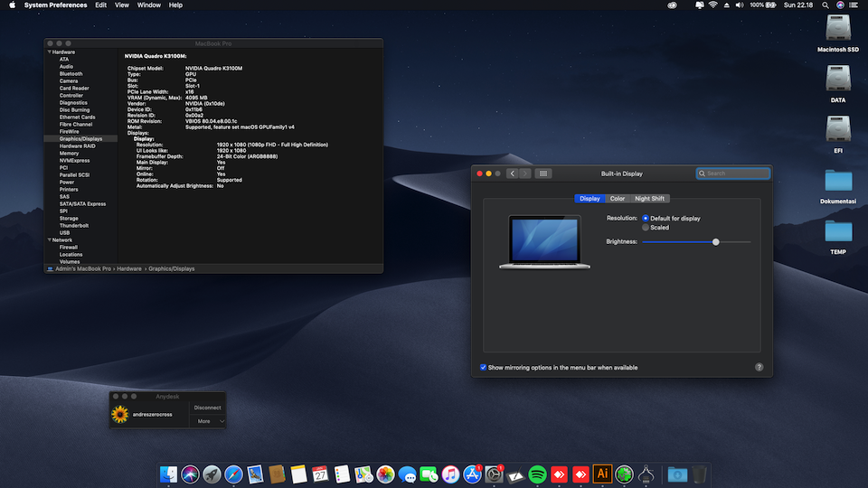Open the Window menu
Viewport: 868px width, 488px height.
[149, 5]
